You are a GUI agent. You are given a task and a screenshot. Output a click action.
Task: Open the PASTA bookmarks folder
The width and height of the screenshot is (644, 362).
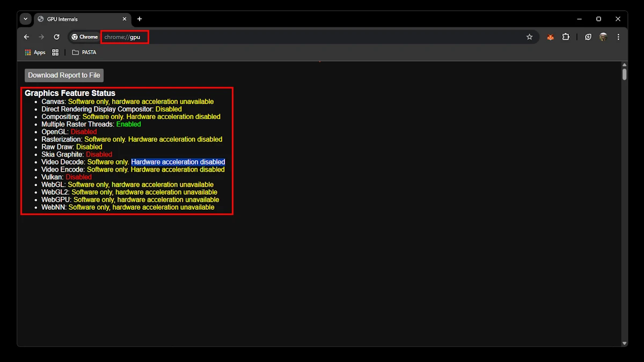pos(84,53)
